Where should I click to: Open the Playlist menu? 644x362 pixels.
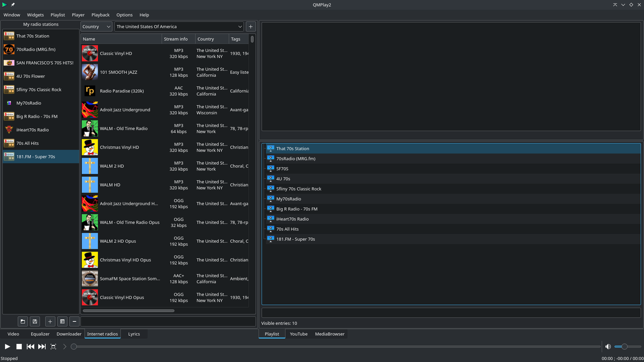coord(58,15)
